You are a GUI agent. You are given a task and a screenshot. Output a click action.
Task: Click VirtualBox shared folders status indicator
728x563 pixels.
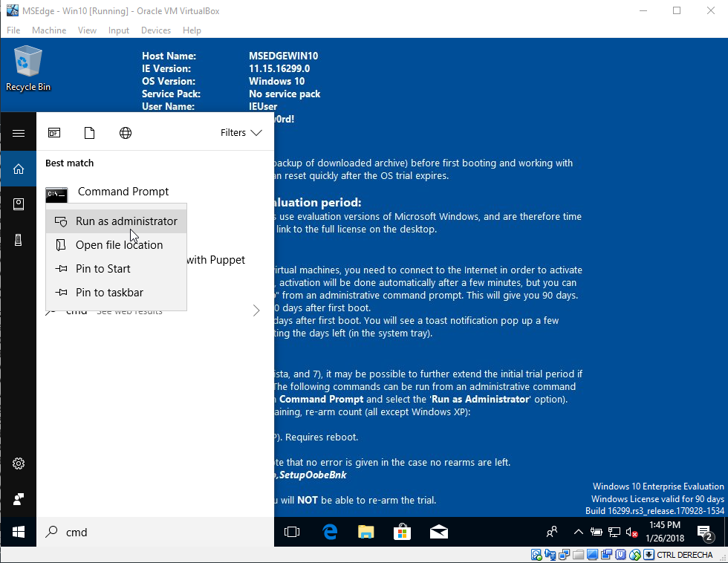pos(579,555)
